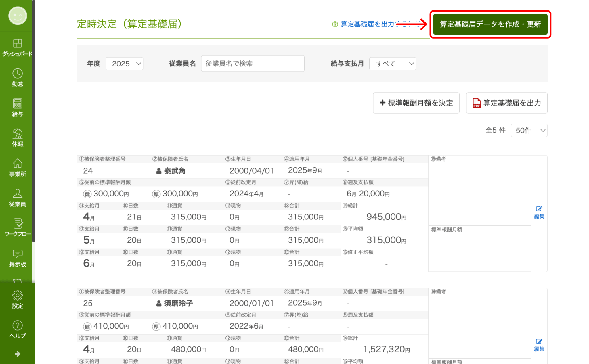Image resolution: width=589 pixels, height=364 pixels.
Task: Click 標準報酬月額を決定 button
Action: pos(416,103)
